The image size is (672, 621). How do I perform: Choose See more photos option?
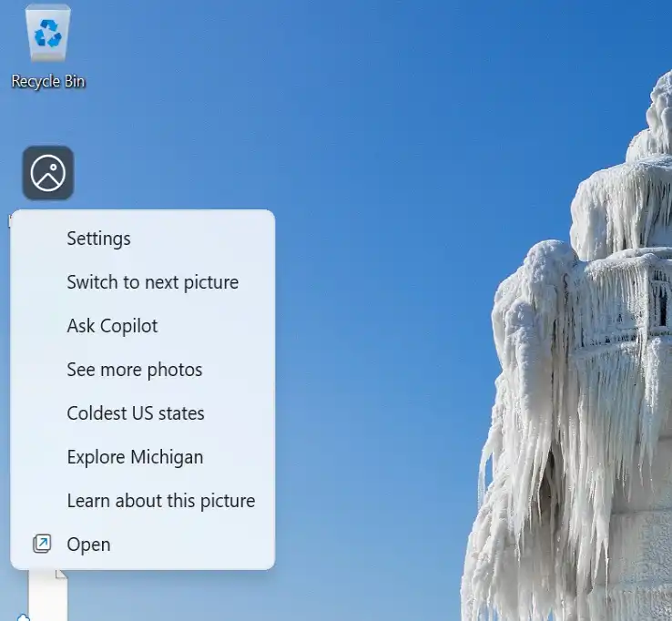point(142,370)
